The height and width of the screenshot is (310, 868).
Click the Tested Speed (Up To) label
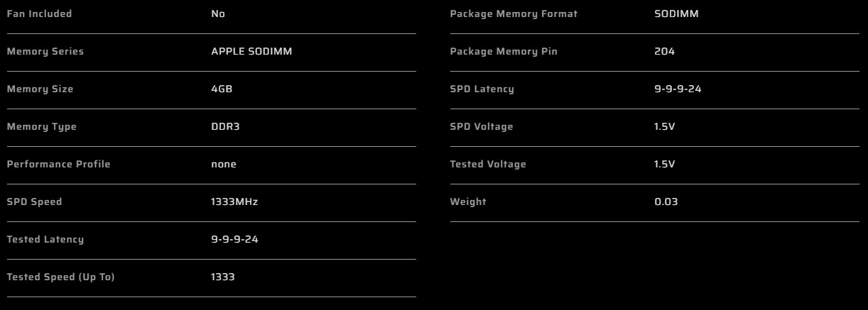pyautogui.click(x=60, y=277)
